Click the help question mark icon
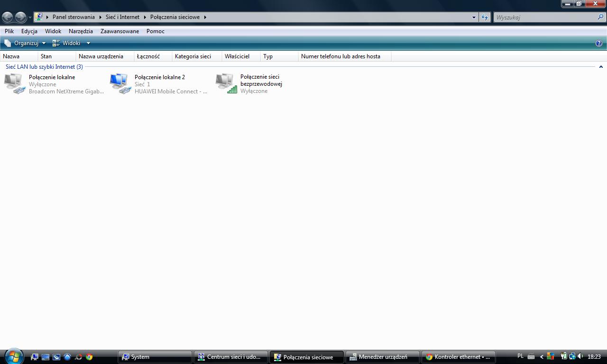Screen dimensions: 607x364 pyautogui.click(x=598, y=43)
